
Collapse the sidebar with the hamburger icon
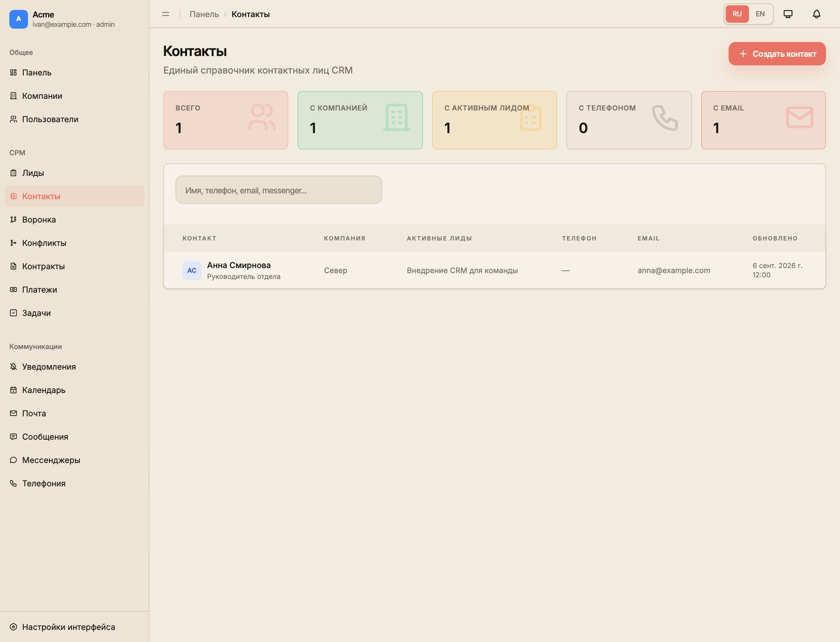166,14
